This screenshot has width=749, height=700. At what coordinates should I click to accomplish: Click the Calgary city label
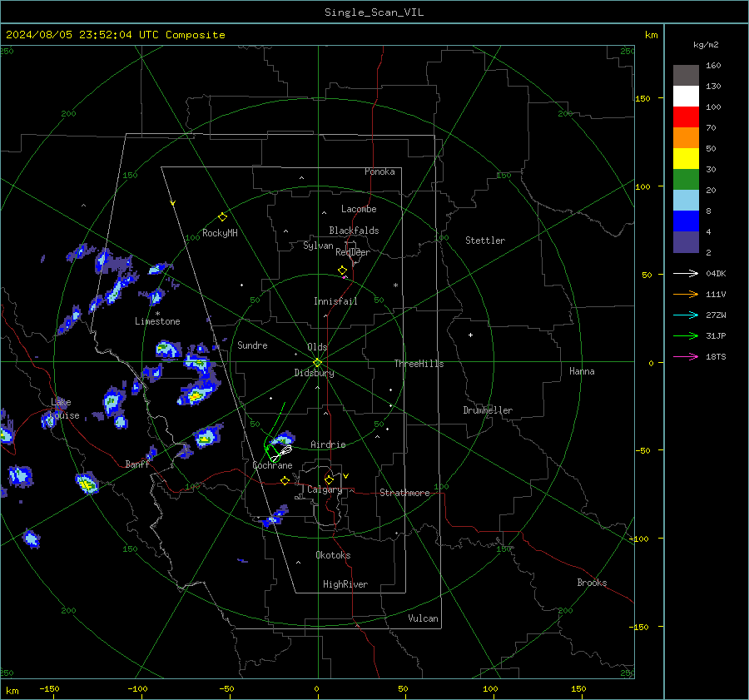325,489
